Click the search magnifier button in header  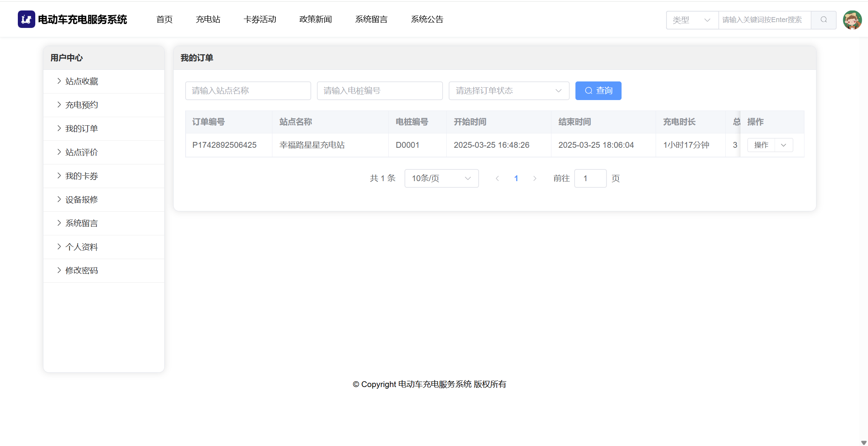point(823,20)
